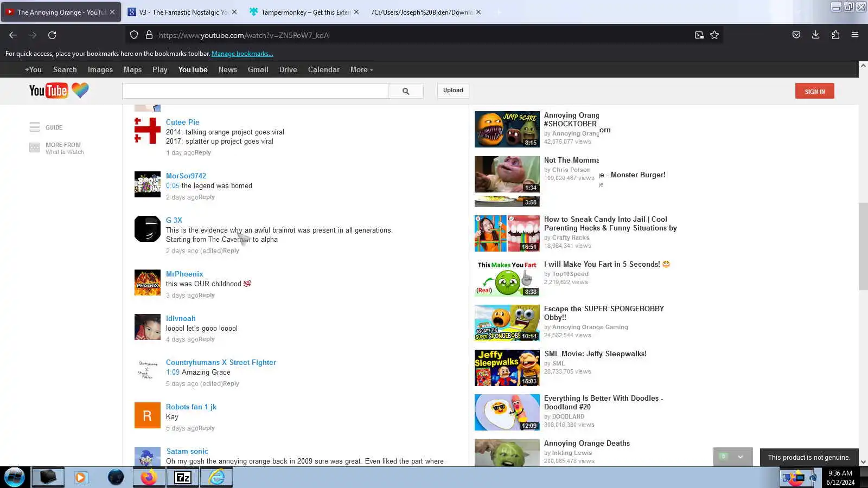Launch Firefox from the taskbar
The image size is (868, 488).
[149, 477]
